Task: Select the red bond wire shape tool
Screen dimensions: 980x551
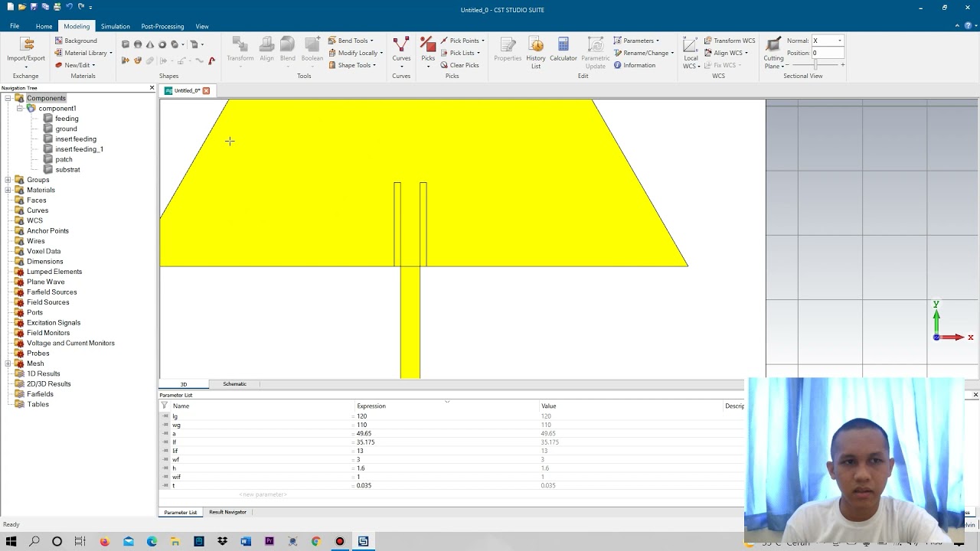Action: [212, 60]
